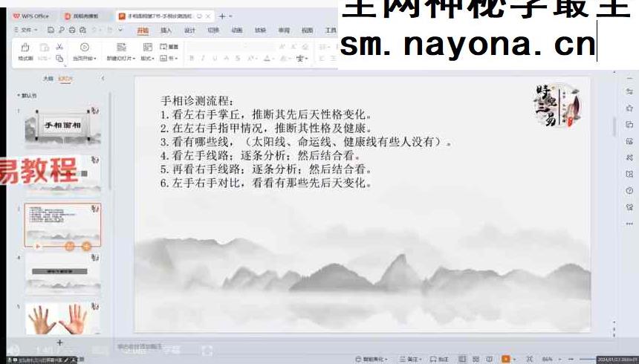Switch to slide sorter view icon
The height and width of the screenshot is (364, 639).
(x=476, y=359)
